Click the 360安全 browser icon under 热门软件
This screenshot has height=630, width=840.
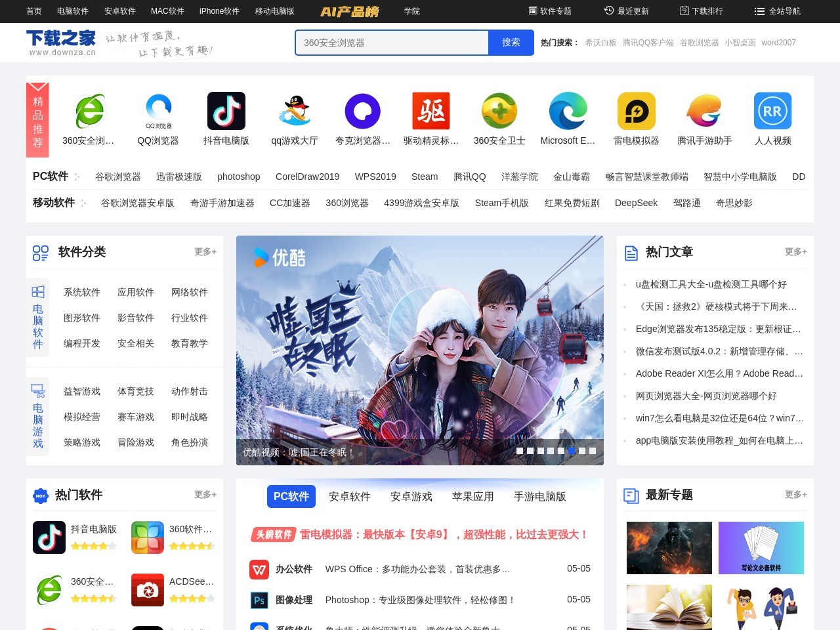coord(49,590)
